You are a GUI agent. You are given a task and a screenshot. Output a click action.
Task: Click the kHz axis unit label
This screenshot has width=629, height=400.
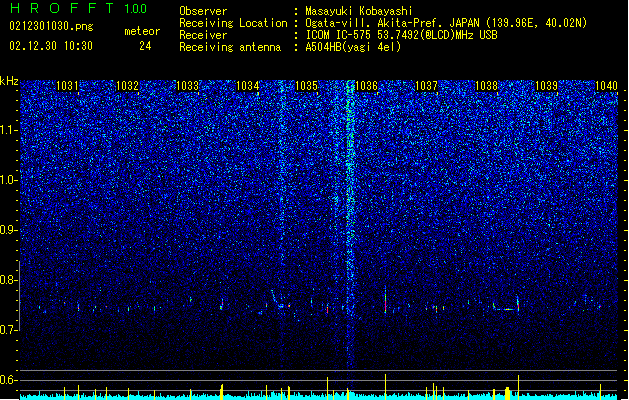(x=9, y=81)
